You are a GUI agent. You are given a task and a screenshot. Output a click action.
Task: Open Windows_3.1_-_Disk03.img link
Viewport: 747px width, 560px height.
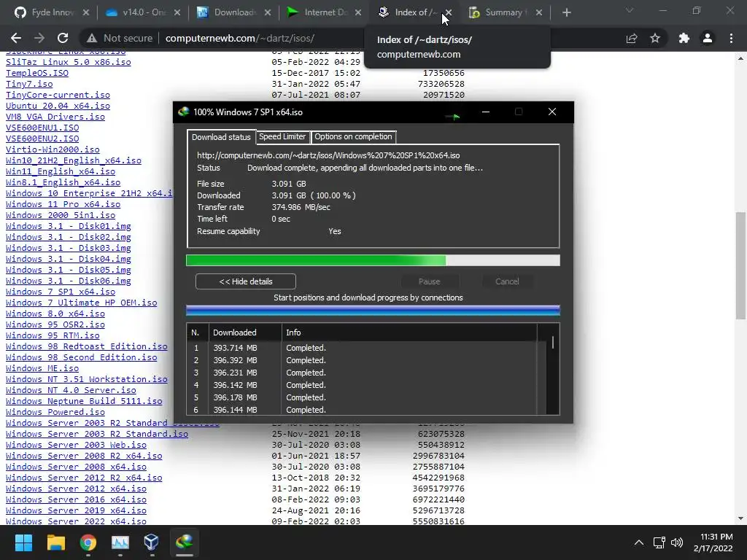click(x=68, y=248)
